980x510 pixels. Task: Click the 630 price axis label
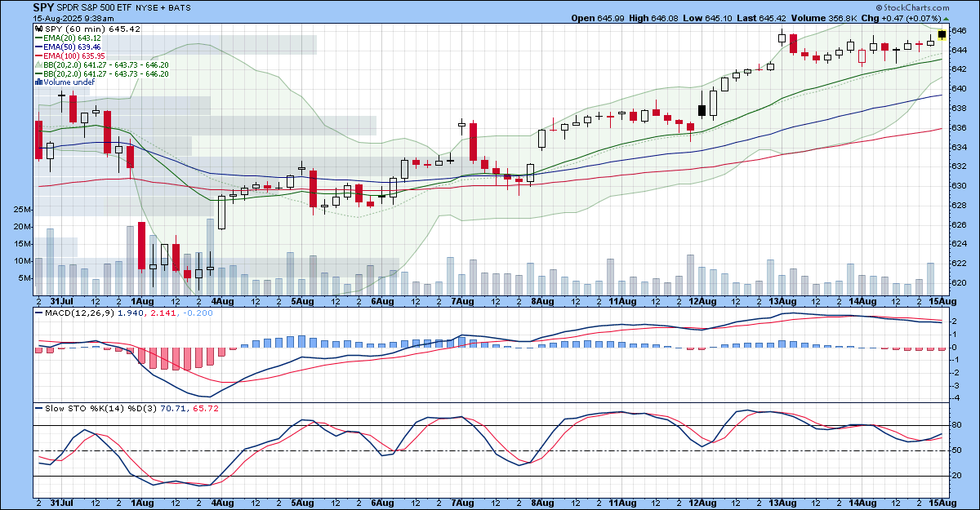(959, 186)
